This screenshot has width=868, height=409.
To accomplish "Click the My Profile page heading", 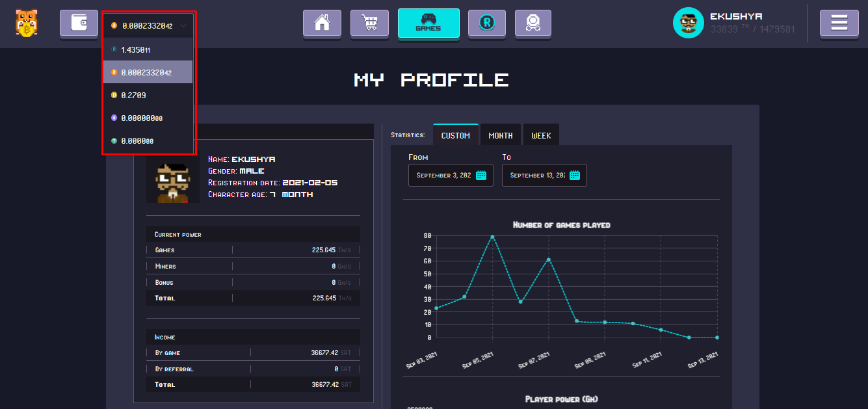I will pyautogui.click(x=432, y=80).
